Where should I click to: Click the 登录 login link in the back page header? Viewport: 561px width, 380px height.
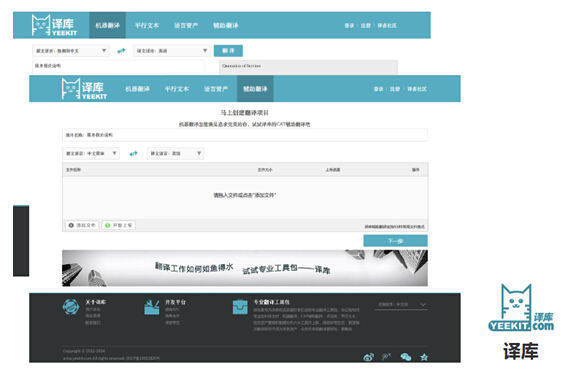coord(349,26)
